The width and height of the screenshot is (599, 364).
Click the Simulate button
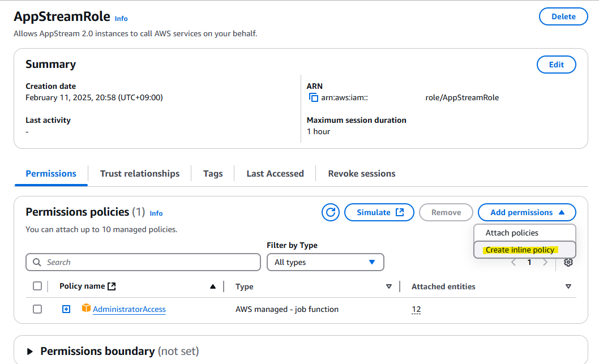379,212
